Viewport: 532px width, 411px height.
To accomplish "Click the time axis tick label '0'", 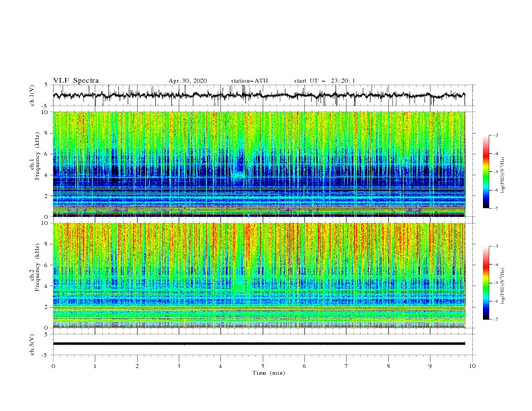I will click(x=53, y=366).
